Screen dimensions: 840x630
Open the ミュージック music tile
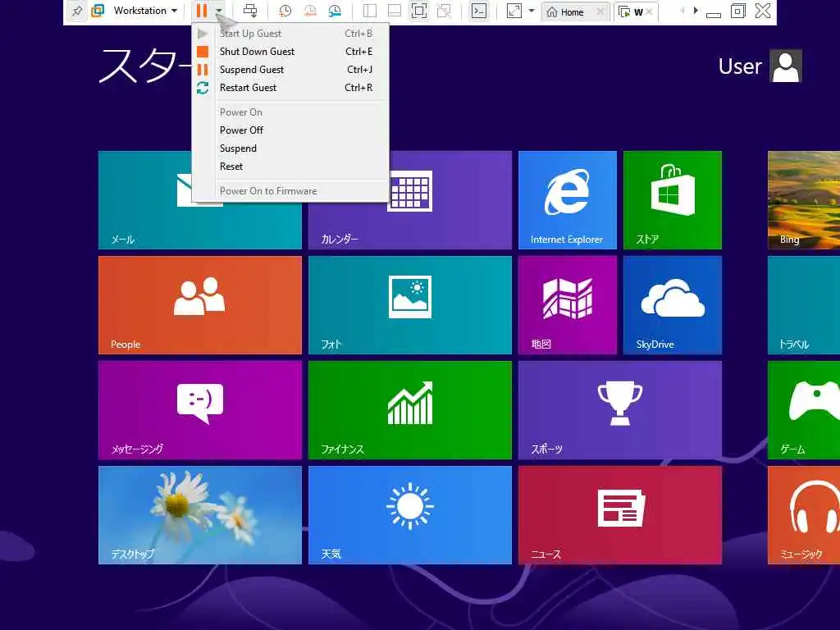804,515
